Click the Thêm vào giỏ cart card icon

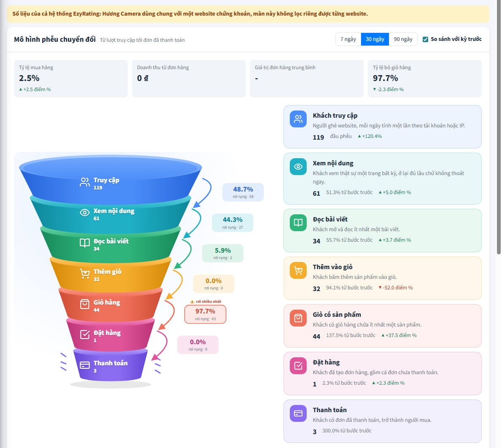(x=298, y=270)
